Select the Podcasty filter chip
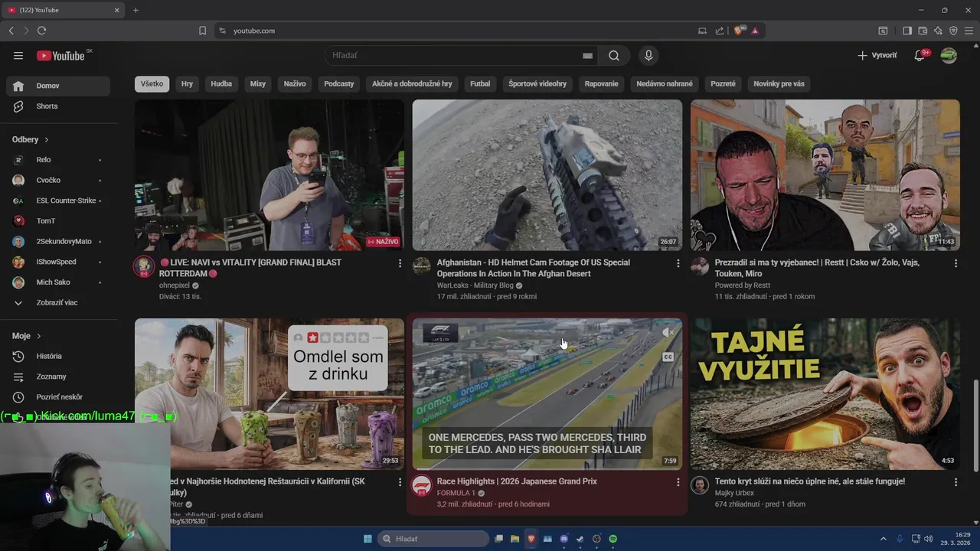980x551 pixels. (339, 83)
